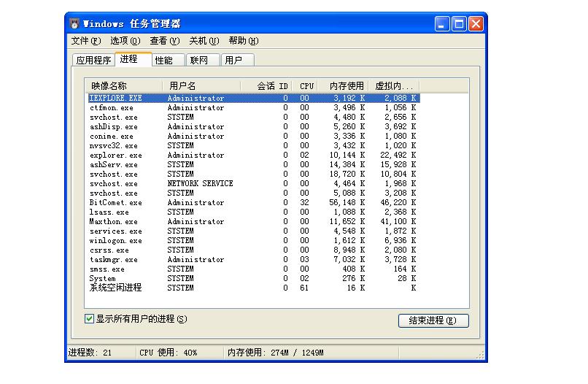This screenshot has height=384, width=588.
Task: Open the 查看(V) menu
Action: tap(165, 41)
